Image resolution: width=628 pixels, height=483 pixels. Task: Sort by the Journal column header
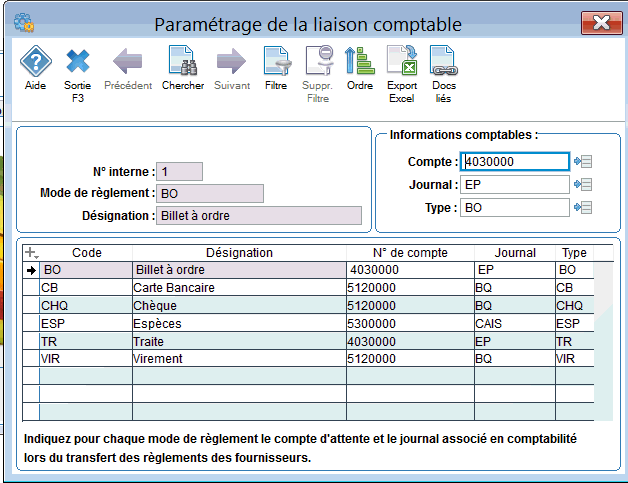(x=515, y=253)
